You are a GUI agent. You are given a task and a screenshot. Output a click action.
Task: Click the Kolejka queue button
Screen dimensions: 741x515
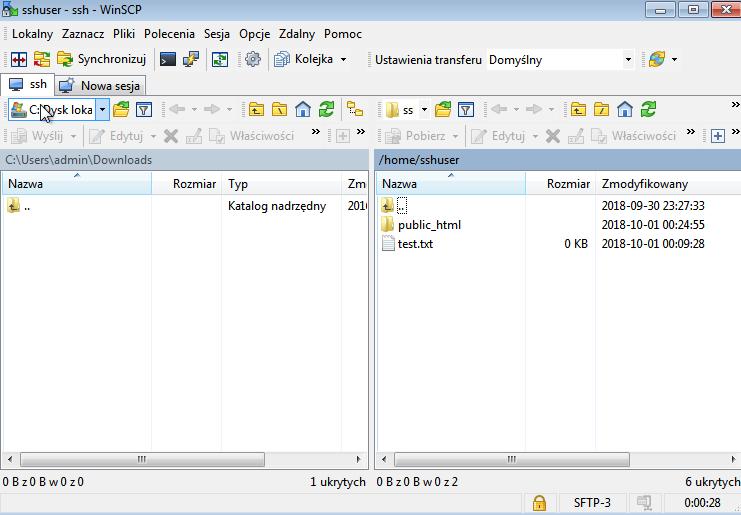coord(304,60)
